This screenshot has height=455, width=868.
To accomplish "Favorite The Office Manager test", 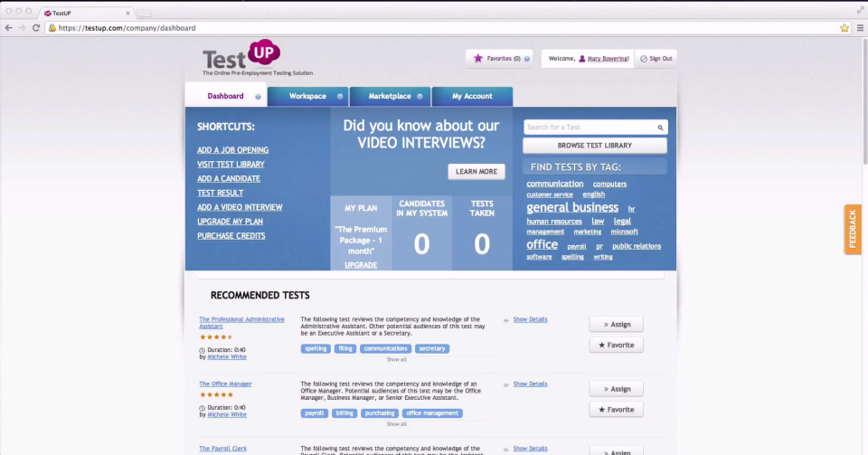I will pyautogui.click(x=616, y=410).
